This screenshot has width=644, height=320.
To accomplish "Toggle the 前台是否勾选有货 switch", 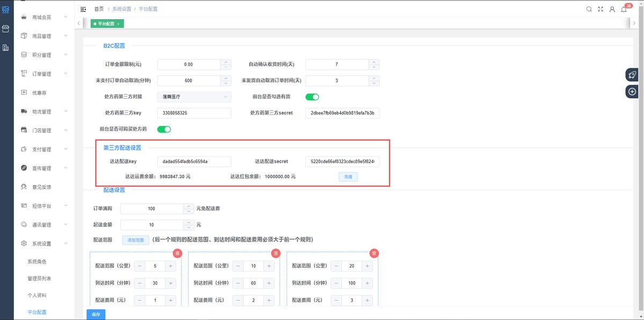I will tap(312, 97).
